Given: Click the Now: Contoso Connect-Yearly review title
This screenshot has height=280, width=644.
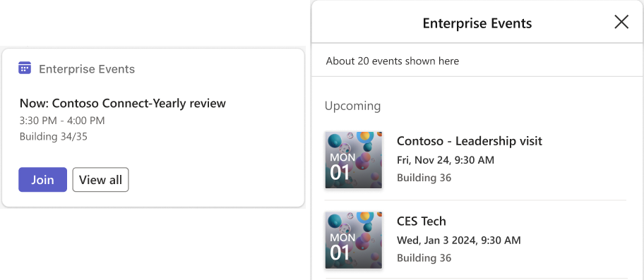Looking at the screenshot, I should coord(123,103).
